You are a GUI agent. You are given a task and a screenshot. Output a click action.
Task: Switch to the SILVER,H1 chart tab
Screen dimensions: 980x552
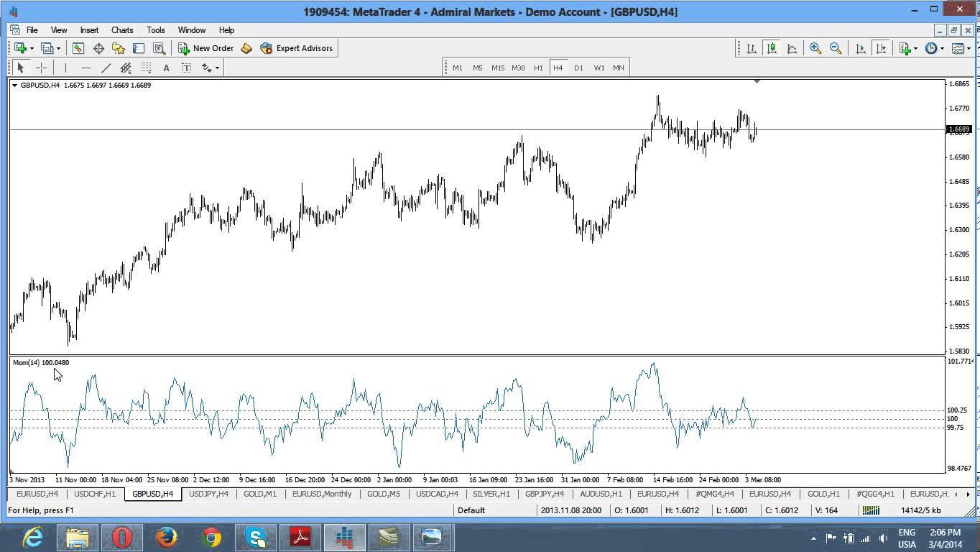pos(491,494)
